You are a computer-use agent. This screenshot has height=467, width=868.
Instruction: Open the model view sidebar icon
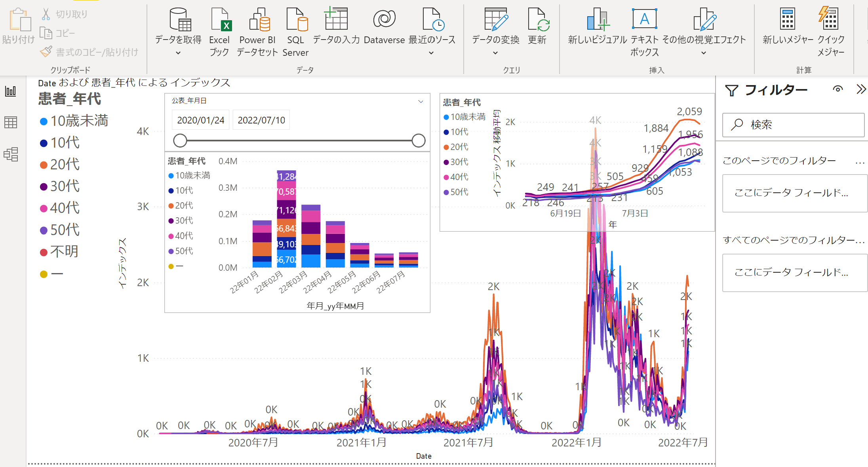click(x=11, y=154)
